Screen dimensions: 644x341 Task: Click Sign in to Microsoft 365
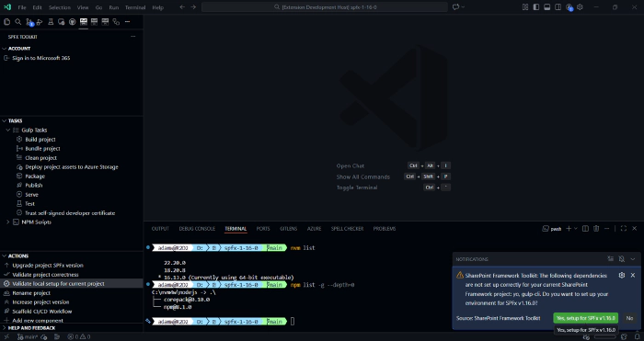[x=41, y=58]
